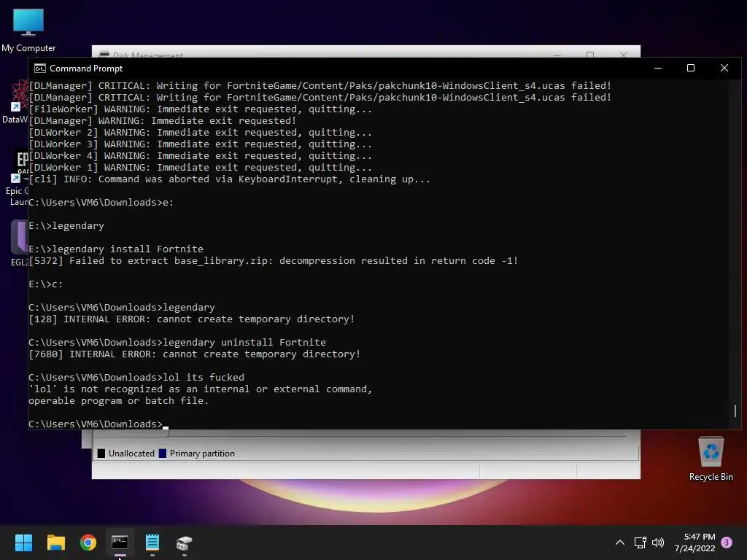Switch to Disk Management taskbar icon
This screenshot has width=747, height=560.
185,542
